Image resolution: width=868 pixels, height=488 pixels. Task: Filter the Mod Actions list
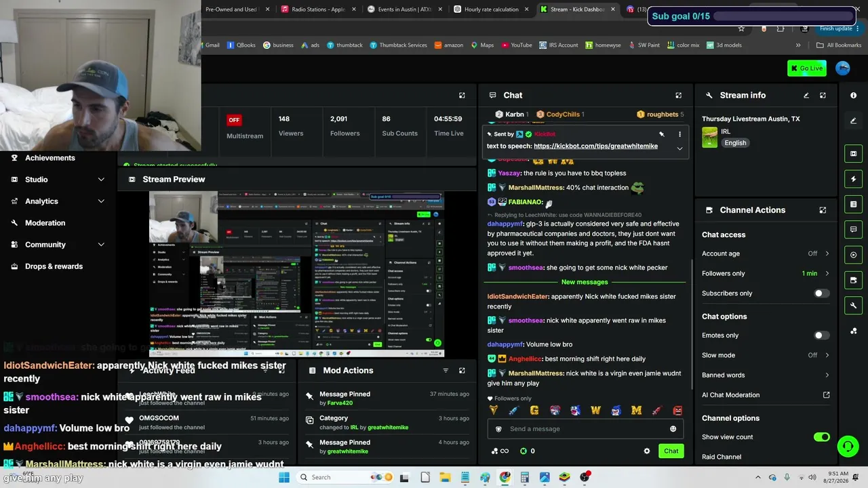point(446,371)
